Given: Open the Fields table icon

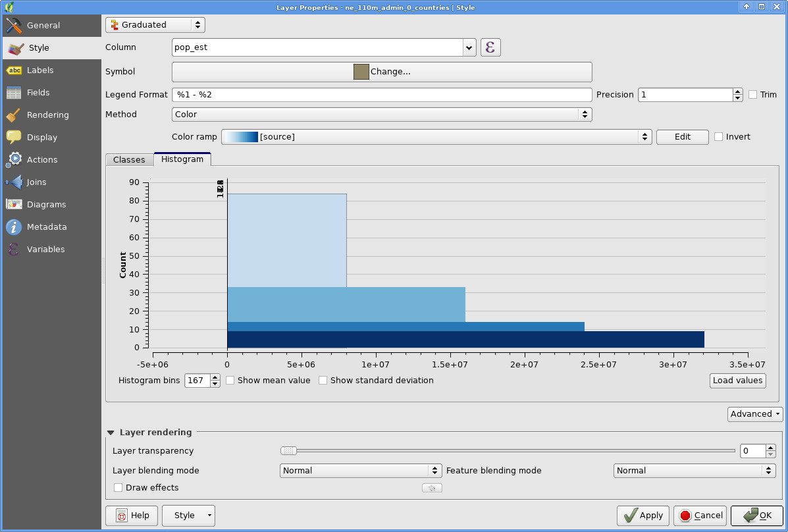Looking at the screenshot, I should (x=14, y=93).
